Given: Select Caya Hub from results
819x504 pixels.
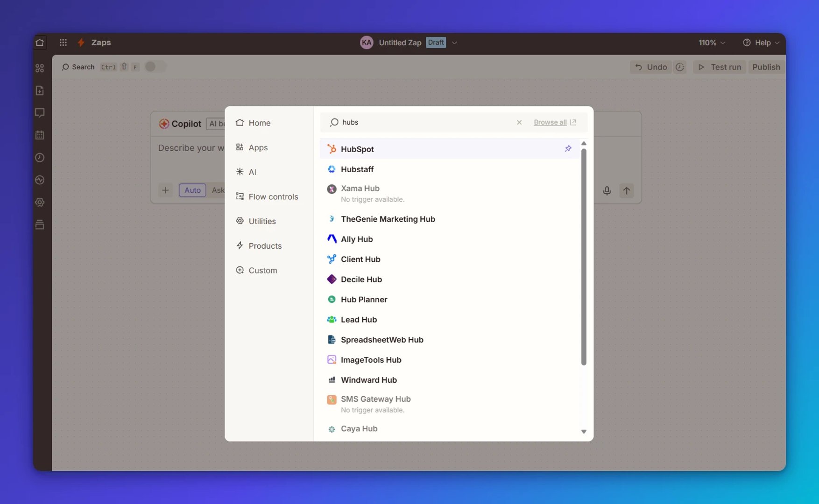Looking at the screenshot, I should pyautogui.click(x=450, y=429).
